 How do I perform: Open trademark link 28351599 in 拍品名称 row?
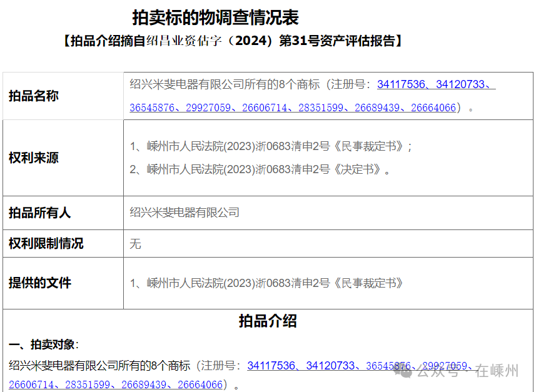coord(321,108)
